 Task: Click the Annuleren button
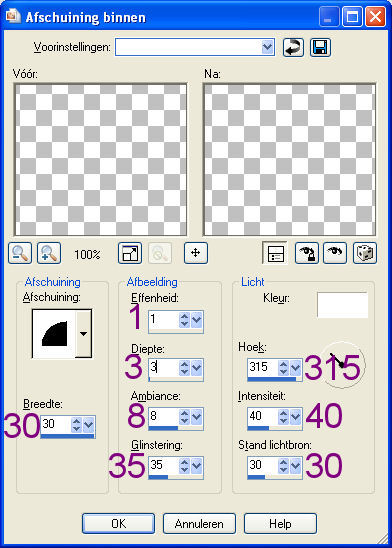click(199, 524)
